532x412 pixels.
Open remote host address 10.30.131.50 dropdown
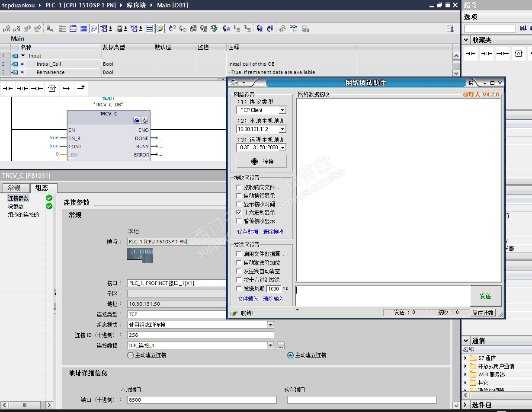point(282,147)
